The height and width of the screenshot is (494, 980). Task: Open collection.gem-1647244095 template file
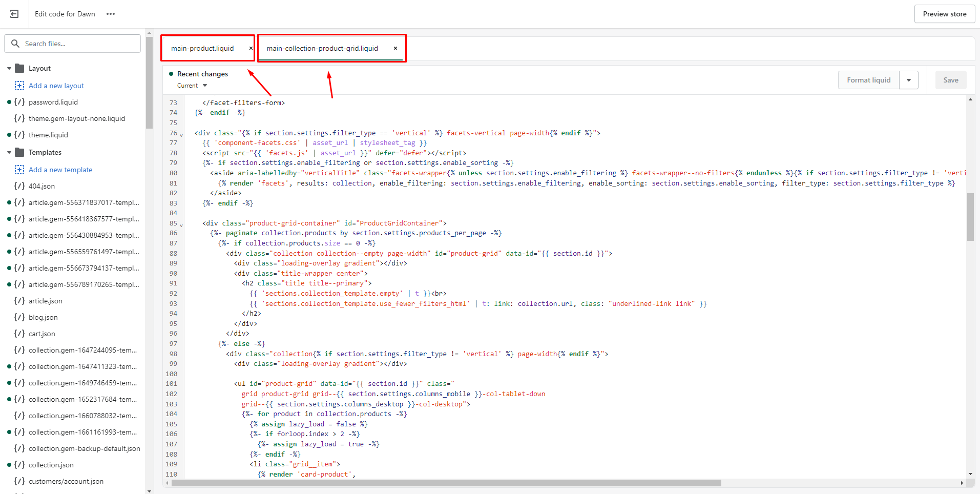82,350
